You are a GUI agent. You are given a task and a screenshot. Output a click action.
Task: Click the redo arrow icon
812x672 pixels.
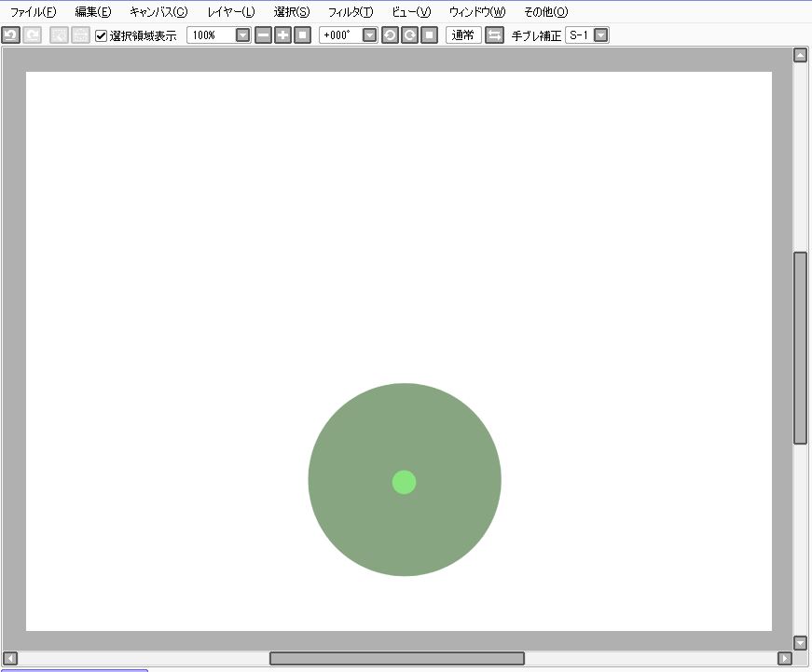[x=32, y=35]
